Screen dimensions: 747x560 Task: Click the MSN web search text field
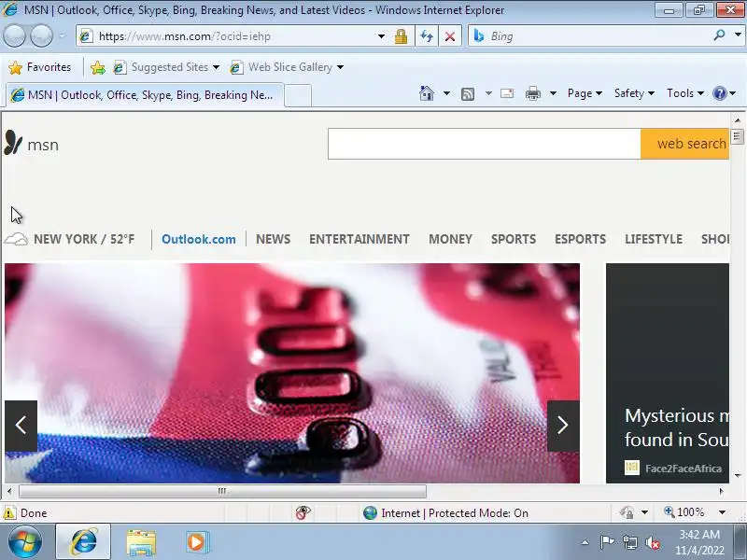click(484, 144)
